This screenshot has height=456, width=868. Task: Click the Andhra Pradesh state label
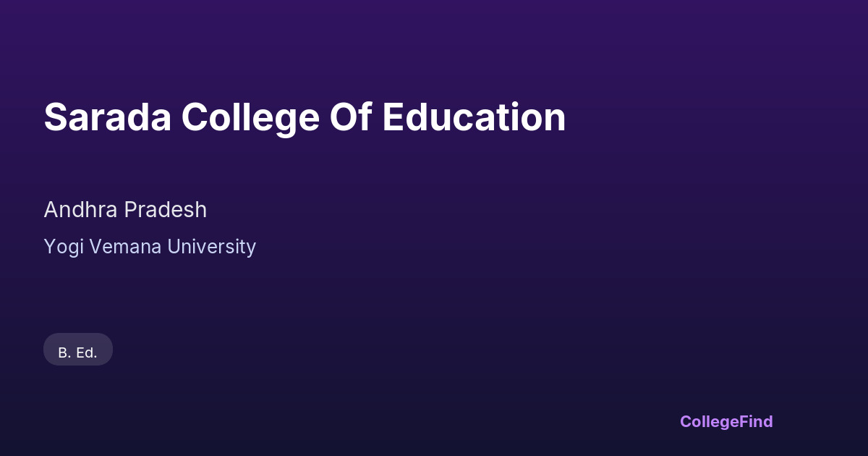125,210
